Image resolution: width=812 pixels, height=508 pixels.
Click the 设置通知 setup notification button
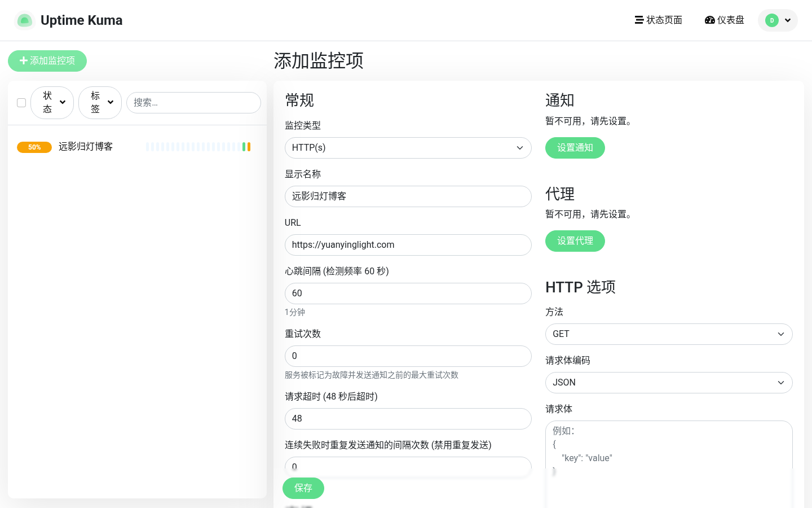click(575, 148)
